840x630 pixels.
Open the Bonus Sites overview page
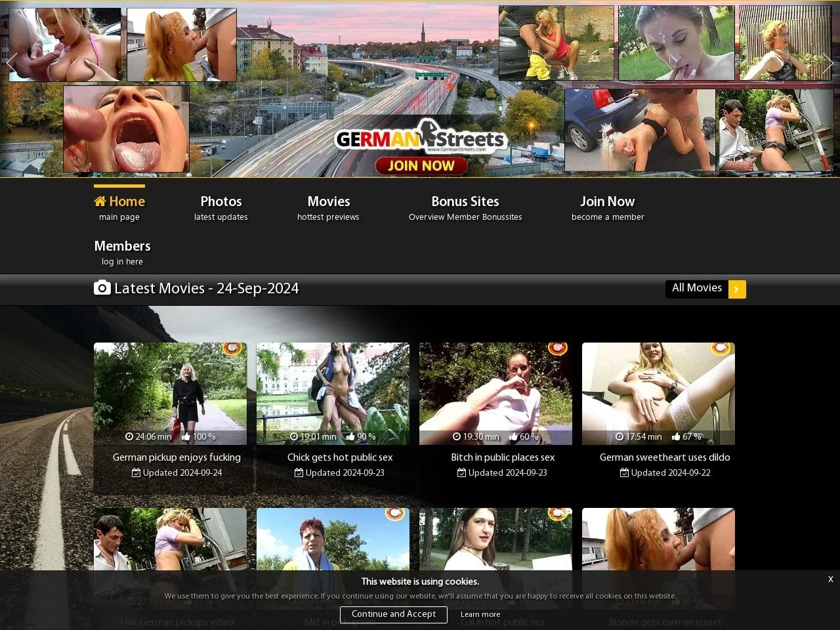(x=465, y=201)
